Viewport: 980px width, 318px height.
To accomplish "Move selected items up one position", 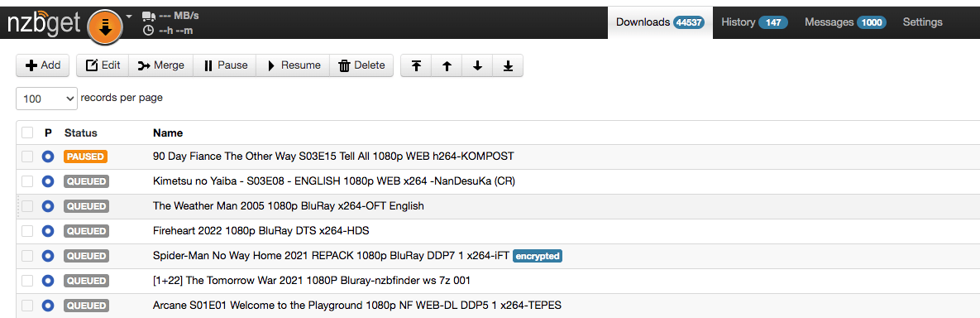I will 447,65.
